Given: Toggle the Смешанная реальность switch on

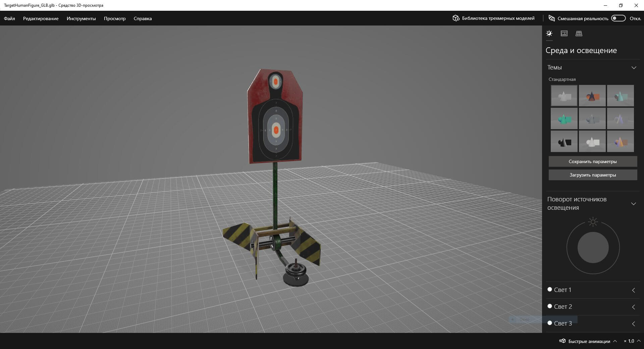Looking at the screenshot, I should (x=618, y=18).
